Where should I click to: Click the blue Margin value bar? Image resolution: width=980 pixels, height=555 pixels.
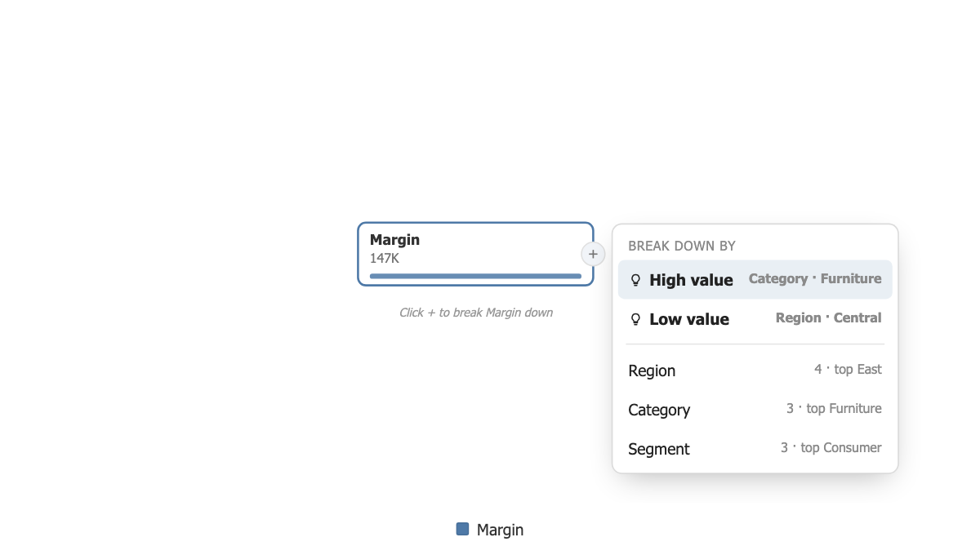tap(475, 276)
